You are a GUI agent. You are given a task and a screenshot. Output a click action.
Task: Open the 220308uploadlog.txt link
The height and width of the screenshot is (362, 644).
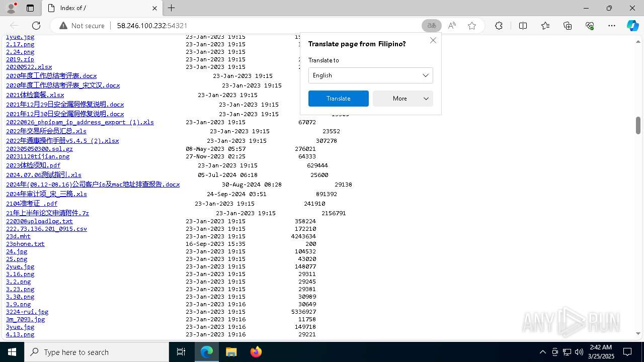click(39, 221)
